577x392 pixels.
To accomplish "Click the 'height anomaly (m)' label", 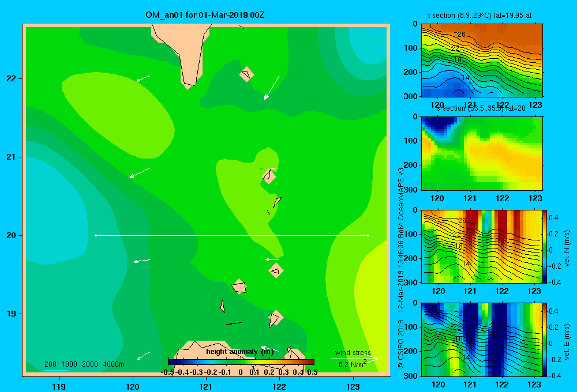I will pos(240,352).
